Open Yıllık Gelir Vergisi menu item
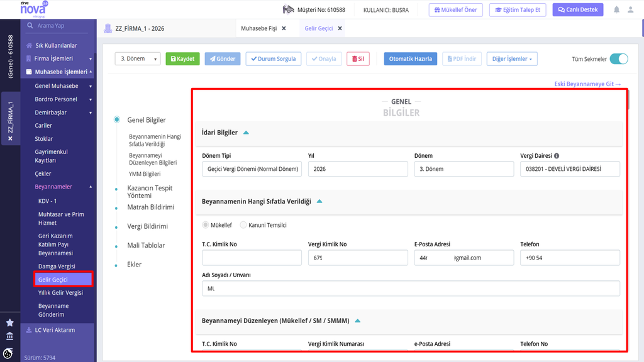 tap(60, 293)
